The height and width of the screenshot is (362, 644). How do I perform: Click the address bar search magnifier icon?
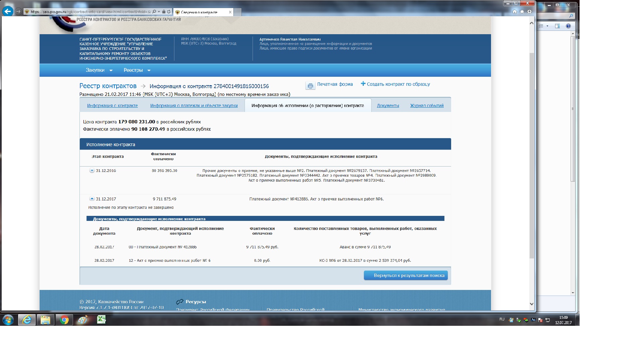(154, 11)
